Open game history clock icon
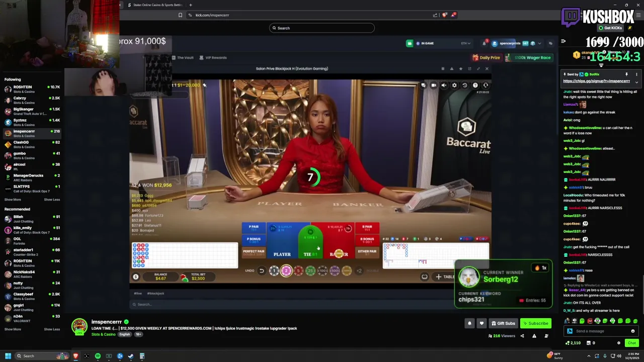This screenshot has width=644, height=362. pyautogui.click(x=465, y=85)
